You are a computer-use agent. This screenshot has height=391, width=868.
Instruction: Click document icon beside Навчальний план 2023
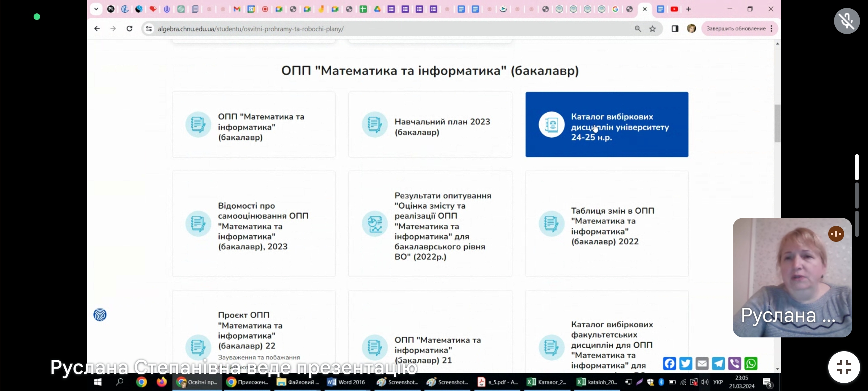(375, 125)
